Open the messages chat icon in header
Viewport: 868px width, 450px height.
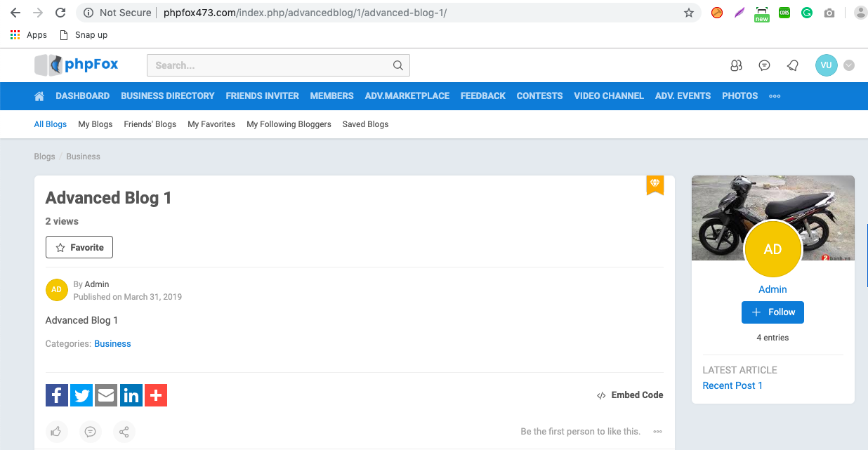pos(764,65)
